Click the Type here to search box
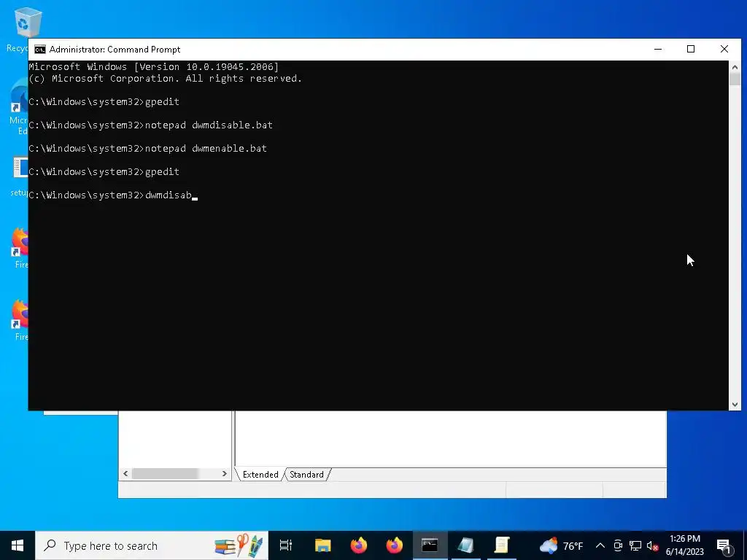Image resolution: width=747 pixels, height=560 pixels. [152, 545]
